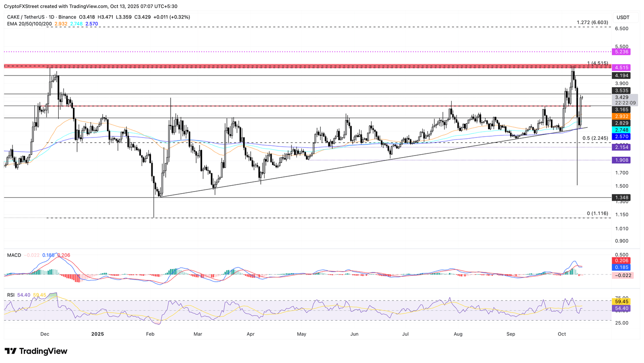This screenshot has height=363, width=644.
Task: Click the pink 4.515 price tag
Action: [x=621, y=67]
